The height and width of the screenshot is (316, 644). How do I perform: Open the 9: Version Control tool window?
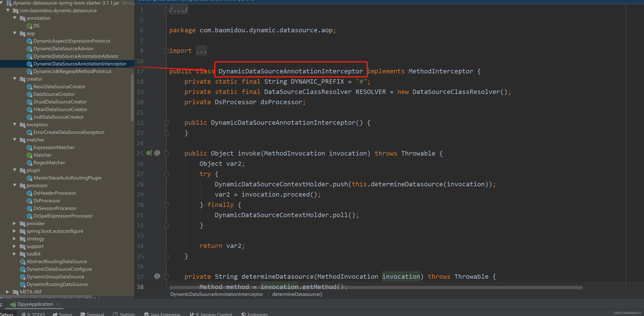211,314
